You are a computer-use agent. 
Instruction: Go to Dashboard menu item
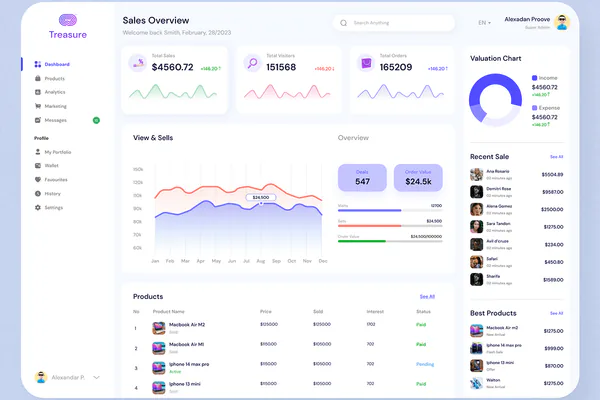57,64
